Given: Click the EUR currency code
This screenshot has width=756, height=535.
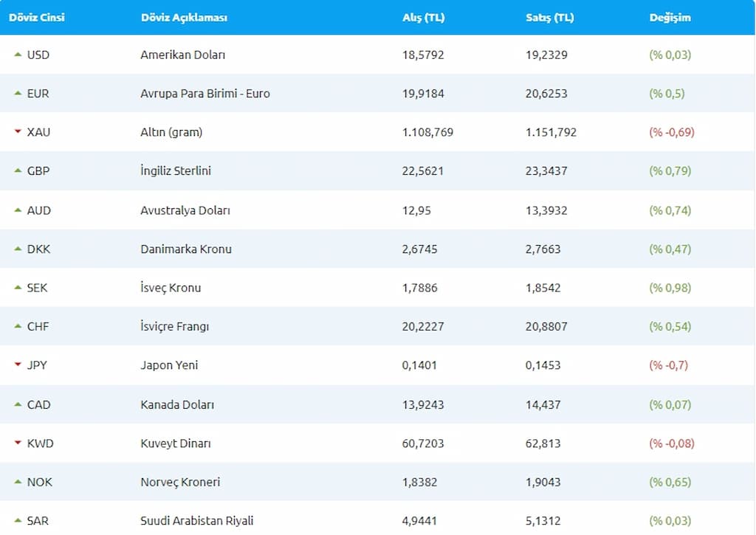Looking at the screenshot, I should pyautogui.click(x=38, y=94).
